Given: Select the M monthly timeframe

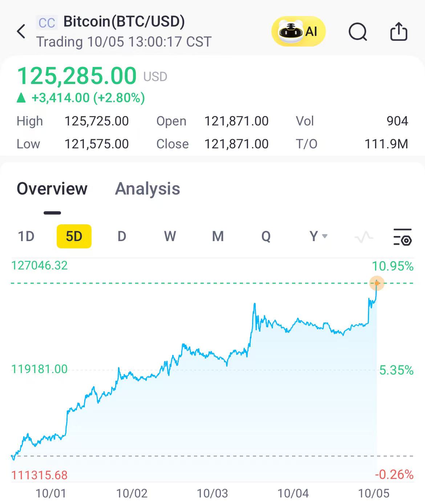Looking at the screenshot, I should [x=218, y=236].
